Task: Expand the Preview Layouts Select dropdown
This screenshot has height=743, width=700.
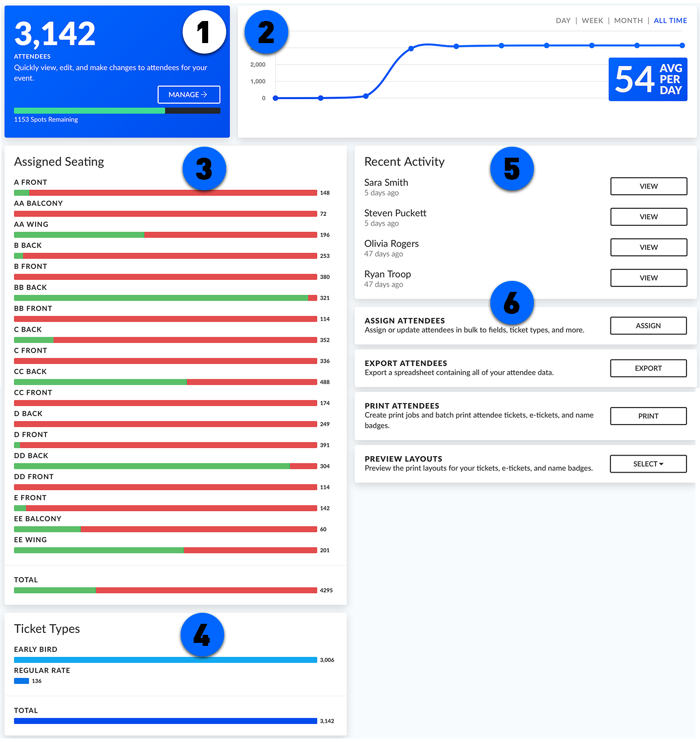Action: [648, 464]
